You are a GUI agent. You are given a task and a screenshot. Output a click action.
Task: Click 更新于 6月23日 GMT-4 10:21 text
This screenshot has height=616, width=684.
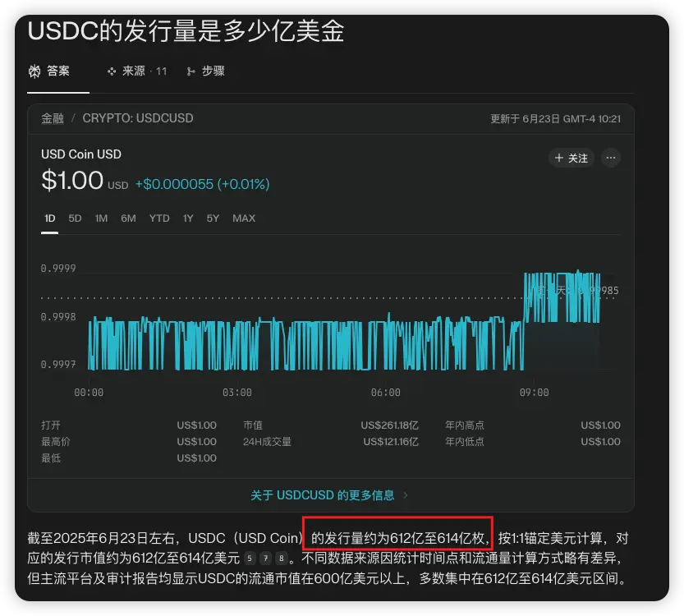pos(555,118)
